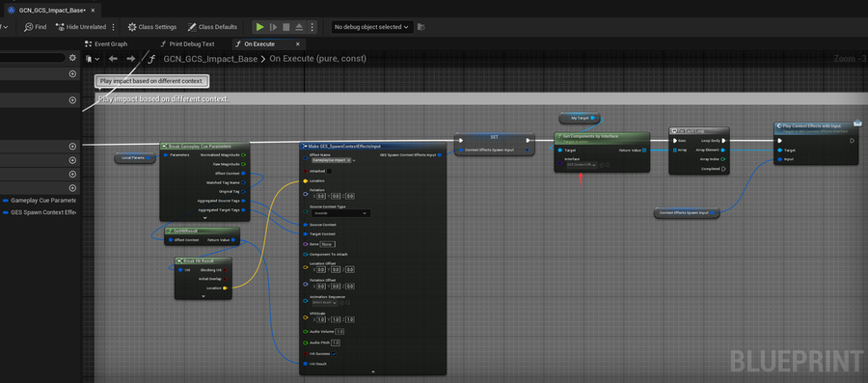Screen dimensions: 868x383
Task: Switch to Event Graph tab
Action: pos(106,43)
